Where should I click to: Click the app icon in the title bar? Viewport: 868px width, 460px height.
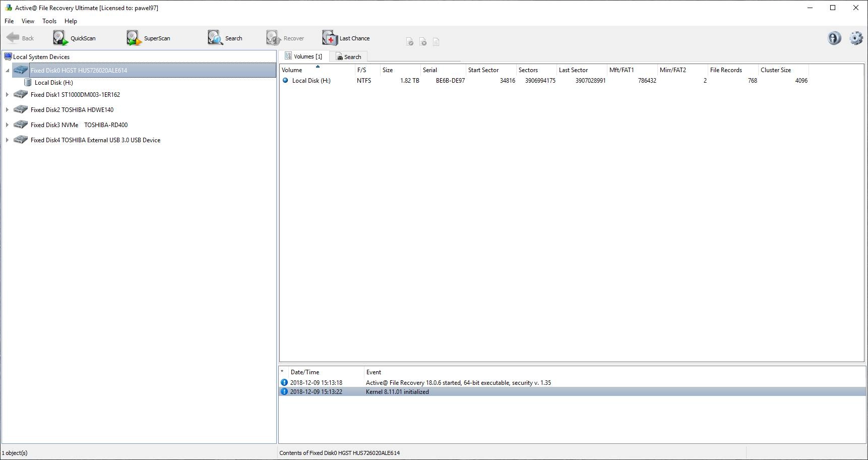8,8
